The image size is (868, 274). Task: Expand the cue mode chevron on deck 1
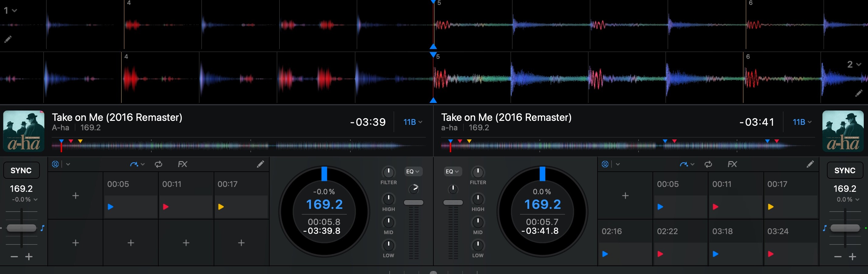(68, 164)
